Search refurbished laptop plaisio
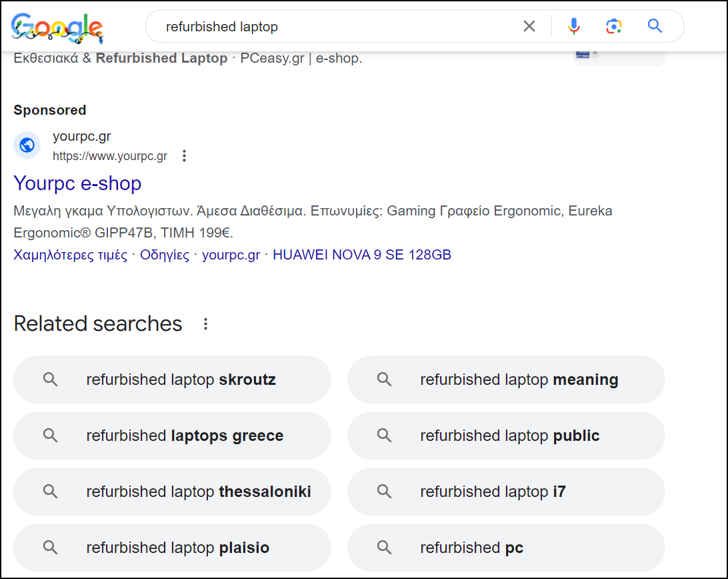This screenshot has width=728, height=579. point(172,548)
